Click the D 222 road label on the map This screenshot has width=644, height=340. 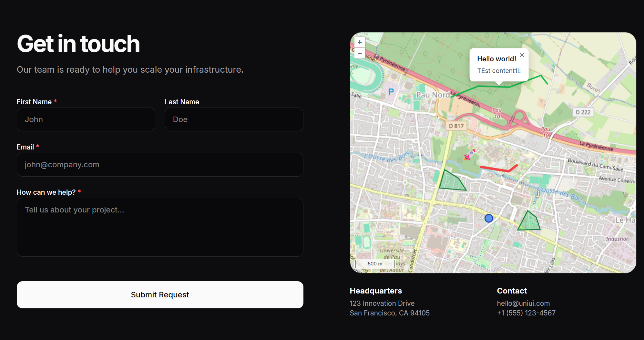pos(583,112)
